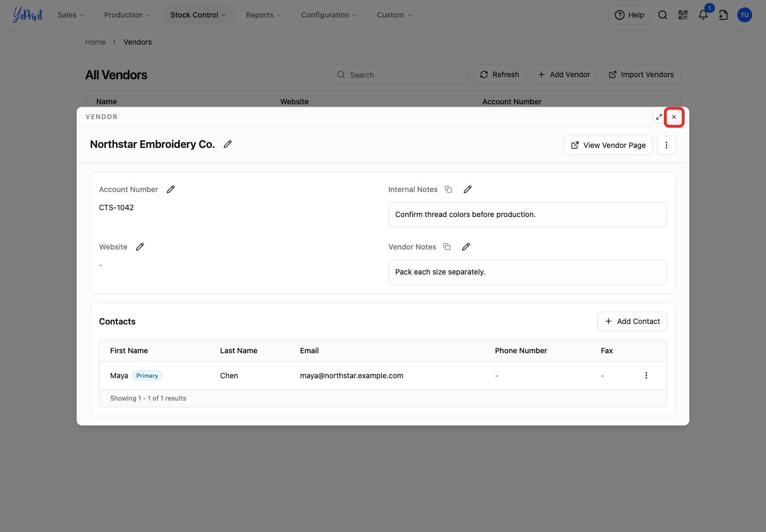
Task: Open the Custom menu
Action: (x=394, y=15)
